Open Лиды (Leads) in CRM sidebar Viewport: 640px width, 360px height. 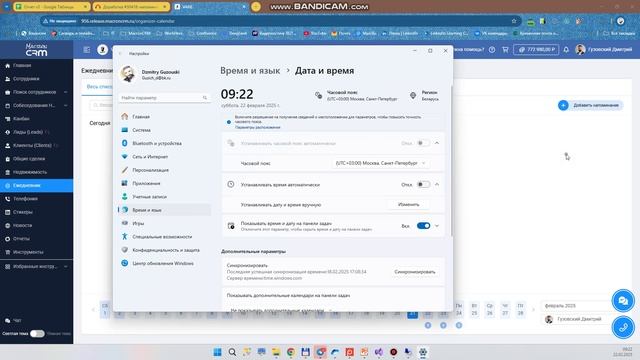click(27, 132)
